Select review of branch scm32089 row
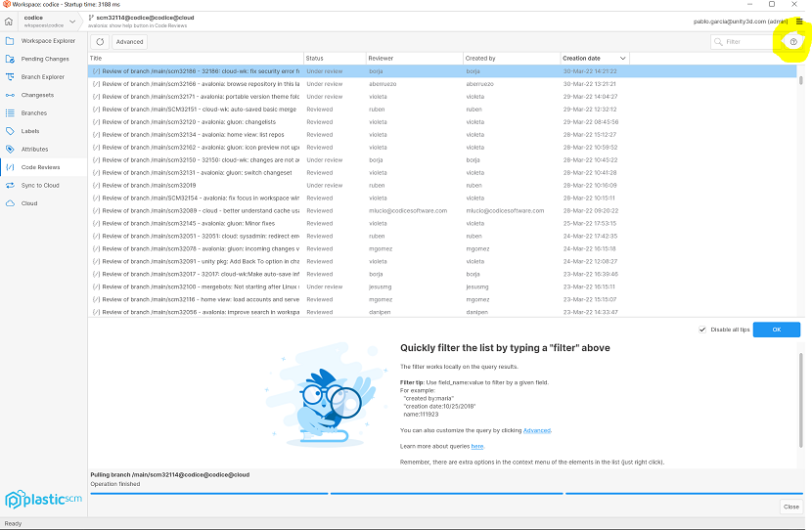 [442, 210]
